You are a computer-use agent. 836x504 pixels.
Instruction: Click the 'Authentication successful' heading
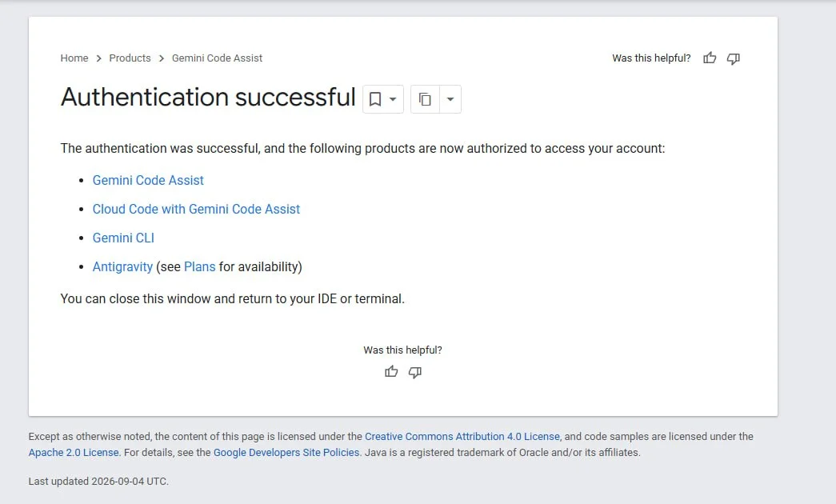tap(208, 98)
